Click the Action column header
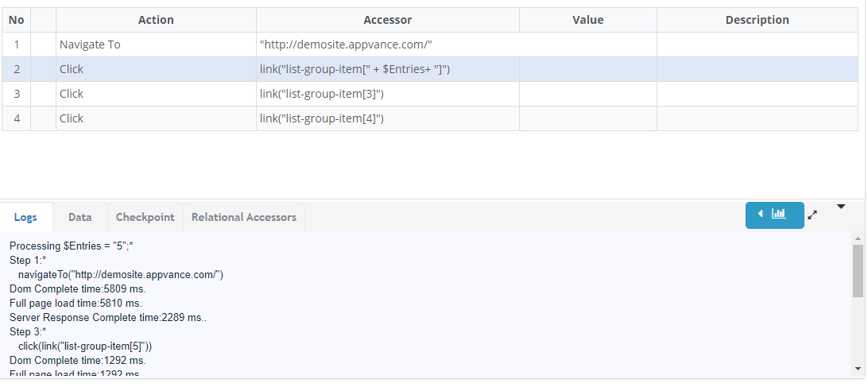Viewport: 868px width, 387px height. 156,20
